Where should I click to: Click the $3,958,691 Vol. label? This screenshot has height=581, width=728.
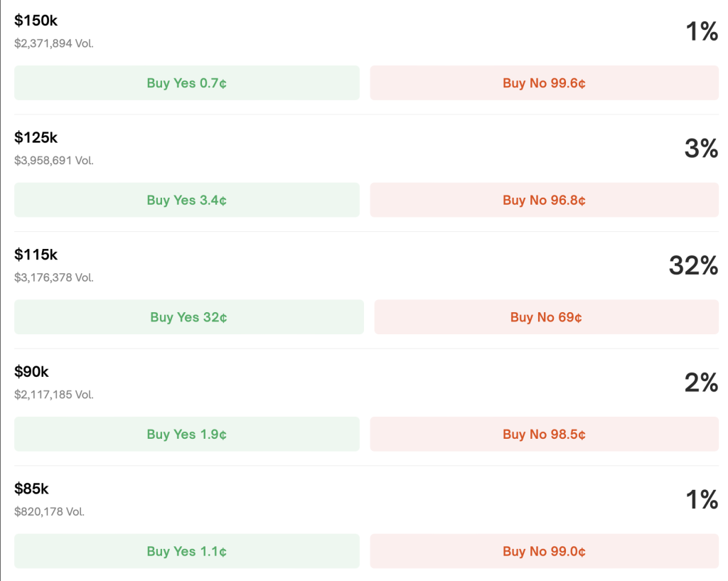tap(54, 160)
